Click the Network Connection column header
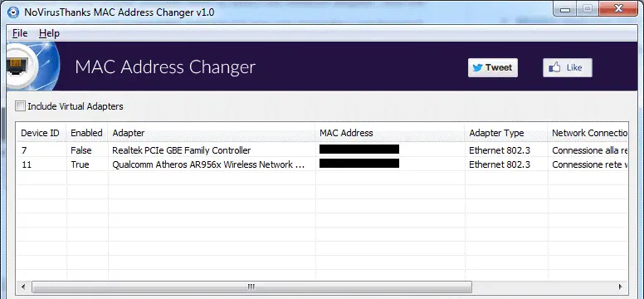The image size is (644, 299). pyautogui.click(x=588, y=133)
